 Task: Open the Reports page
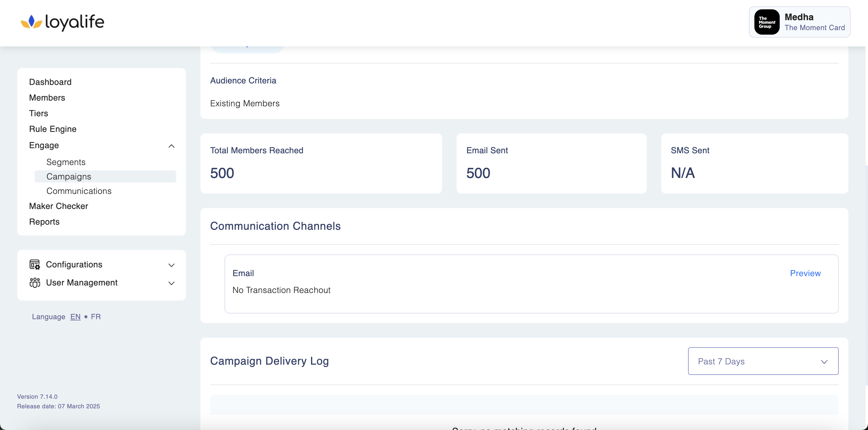(44, 222)
